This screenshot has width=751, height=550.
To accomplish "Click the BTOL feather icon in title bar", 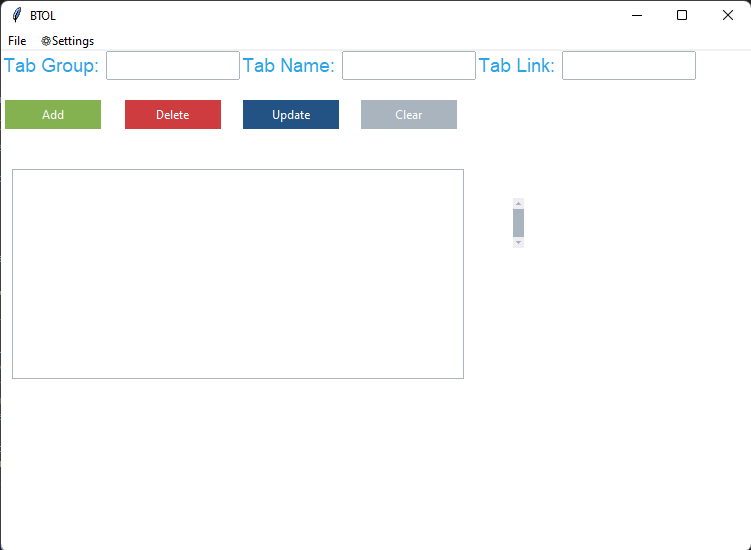I will tap(16, 15).
